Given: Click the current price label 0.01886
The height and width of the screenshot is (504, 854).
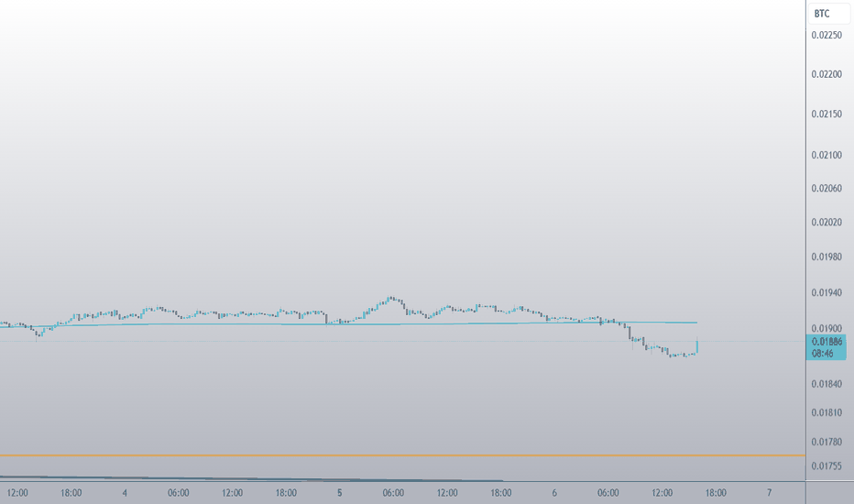Looking at the screenshot, I should [827, 342].
